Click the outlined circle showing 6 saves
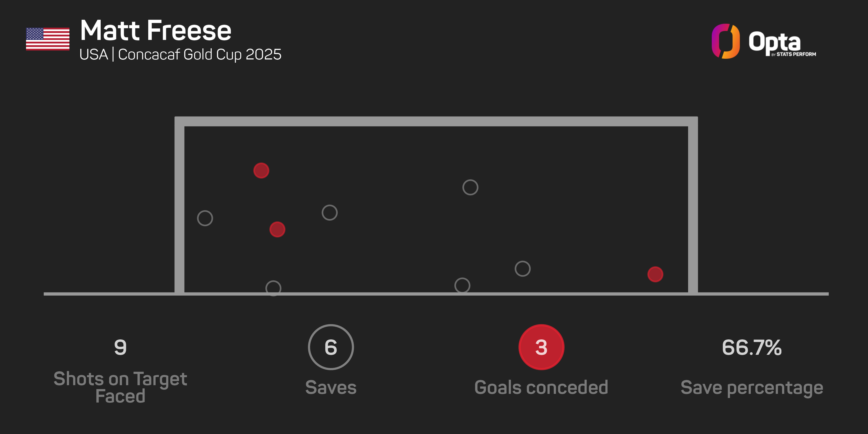868x434 pixels. coord(330,347)
